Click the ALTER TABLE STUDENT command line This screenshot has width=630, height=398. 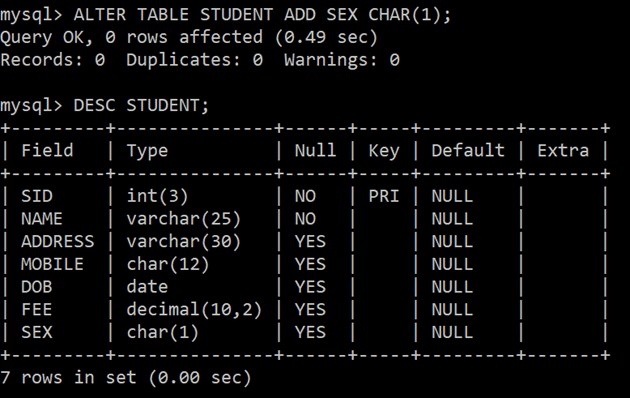pos(226,15)
